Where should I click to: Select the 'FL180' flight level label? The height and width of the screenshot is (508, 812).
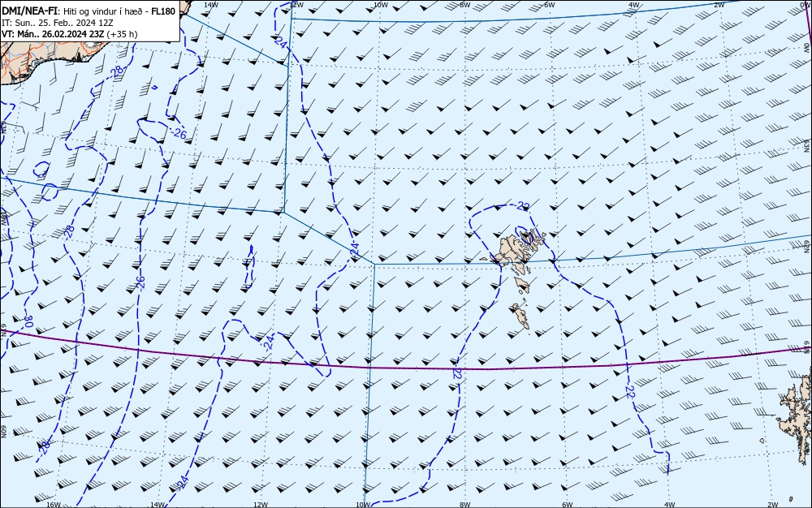[163, 11]
